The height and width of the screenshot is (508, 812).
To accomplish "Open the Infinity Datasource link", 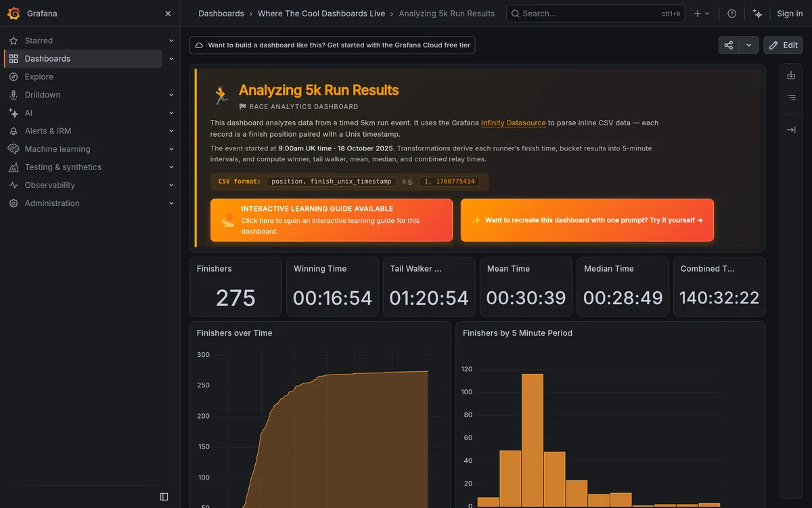I will [x=514, y=123].
